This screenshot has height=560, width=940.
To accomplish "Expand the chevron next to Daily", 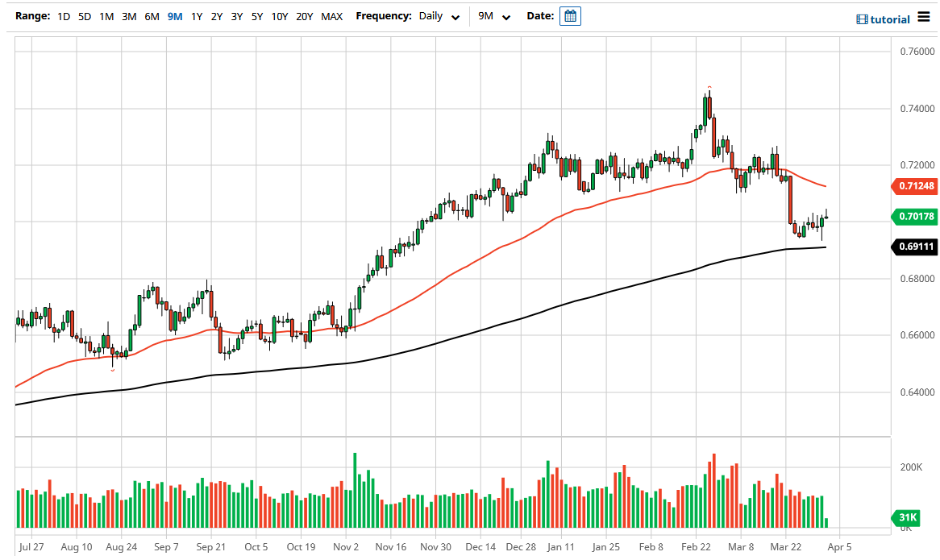I will (454, 16).
